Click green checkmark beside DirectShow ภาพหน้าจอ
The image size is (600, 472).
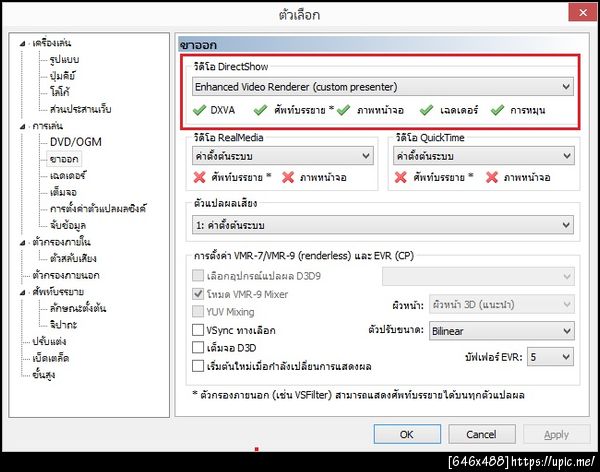click(343, 110)
